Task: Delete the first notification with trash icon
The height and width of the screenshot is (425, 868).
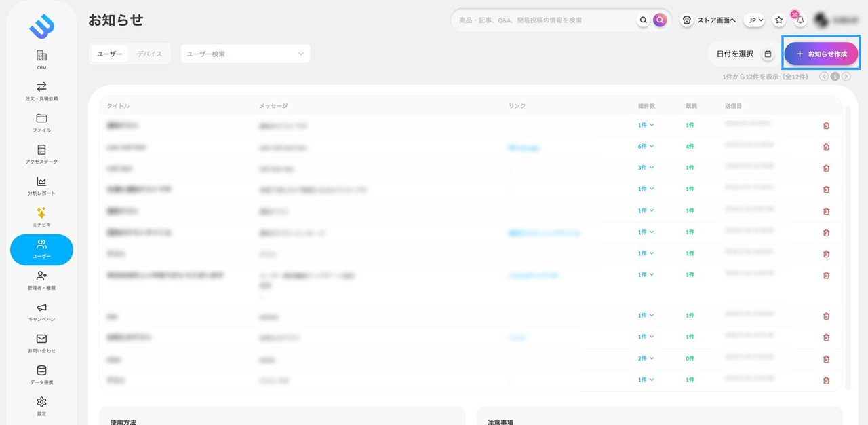Action: click(826, 126)
